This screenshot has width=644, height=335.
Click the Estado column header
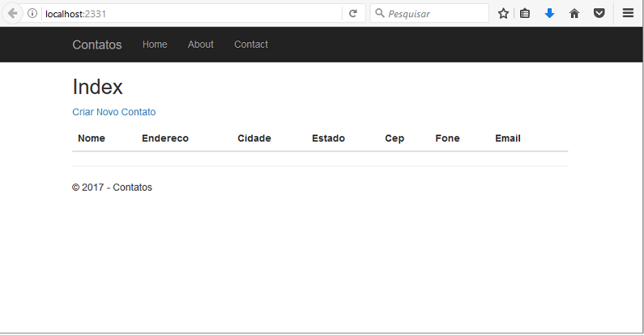(x=328, y=138)
